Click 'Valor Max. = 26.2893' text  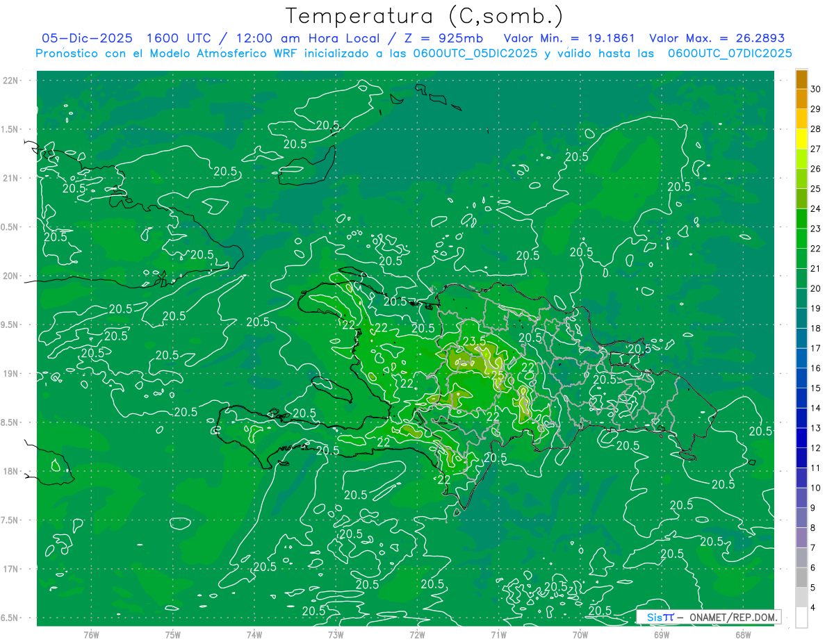tap(717, 38)
